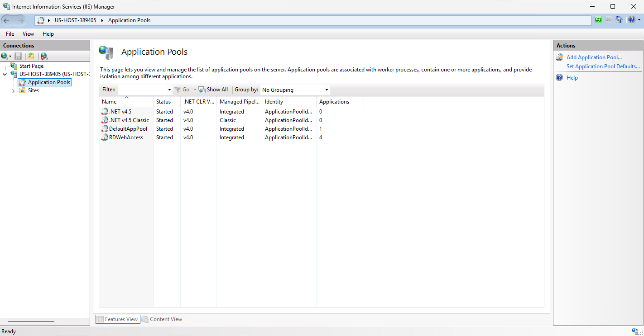Open the Group by No Grouping dropdown
Viewport: 644px width, 336px height.
click(295, 90)
